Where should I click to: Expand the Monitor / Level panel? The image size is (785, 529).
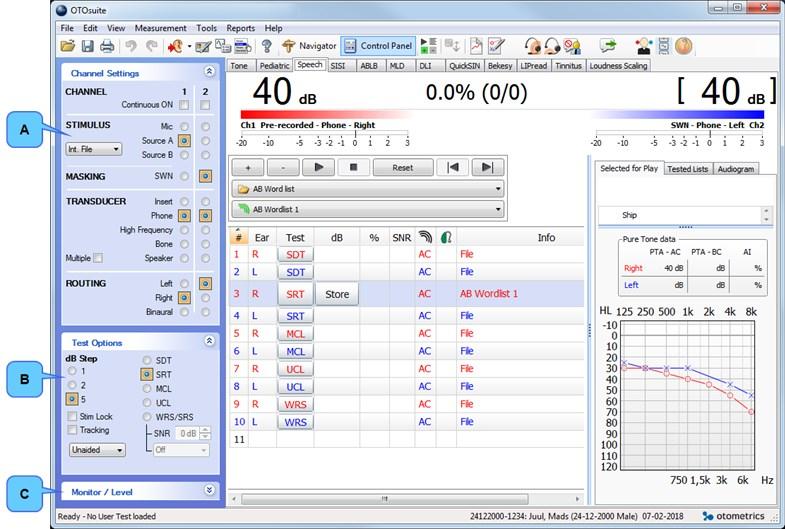(x=210, y=490)
